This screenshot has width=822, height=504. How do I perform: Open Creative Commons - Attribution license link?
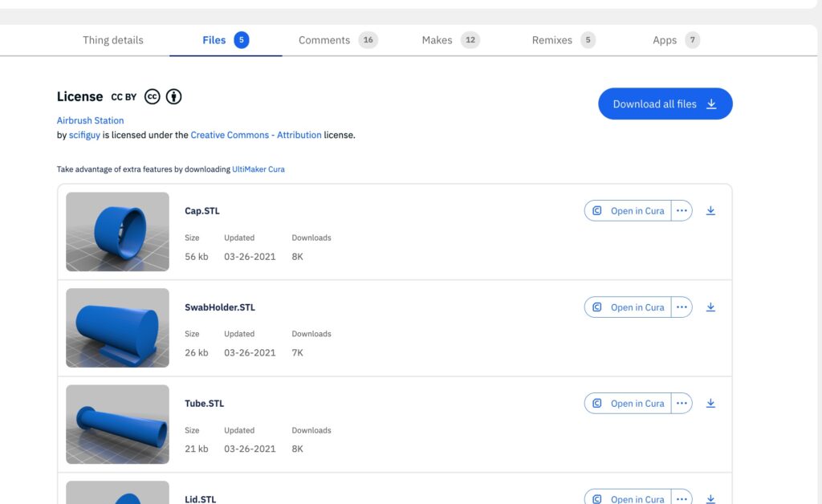click(x=256, y=135)
